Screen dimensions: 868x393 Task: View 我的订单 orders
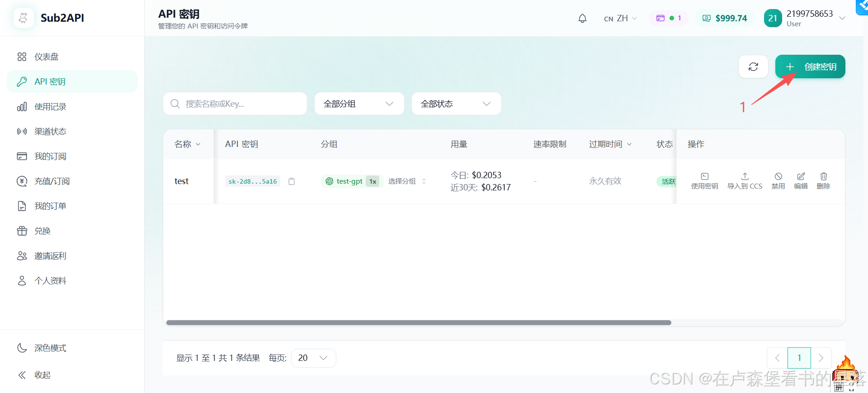pyautogui.click(x=72, y=206)
